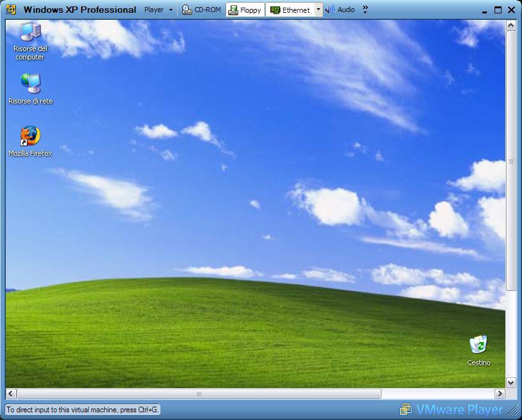The width and height of the screenshot is (522, 420).
Task: Click the vertical scrollbar thumb
Action: point(511,161)
